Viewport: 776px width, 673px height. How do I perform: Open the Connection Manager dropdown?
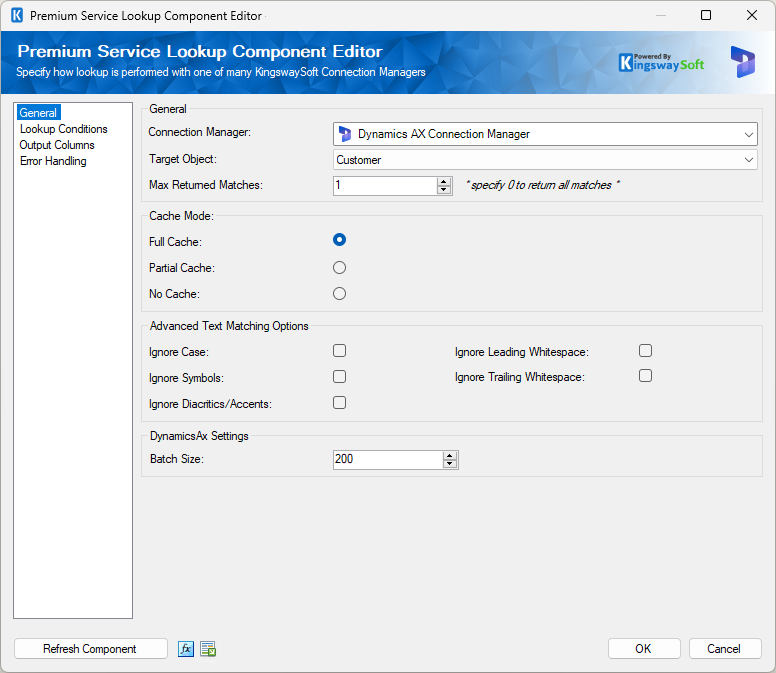click(x=545, y=134)
